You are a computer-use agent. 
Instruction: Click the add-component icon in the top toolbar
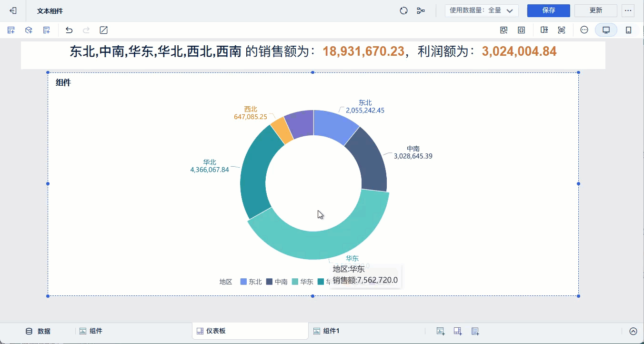click(x=11, y=30)
